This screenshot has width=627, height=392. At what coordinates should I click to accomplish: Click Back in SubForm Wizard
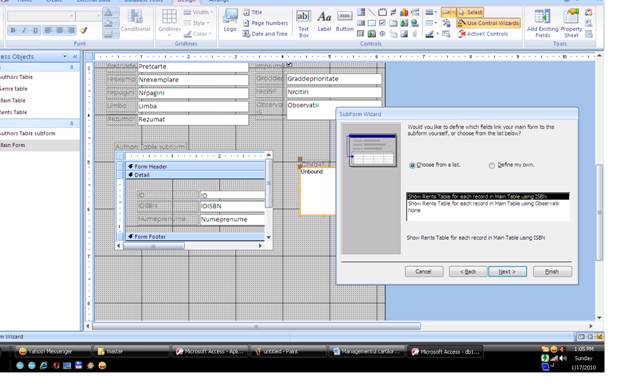pyautogui.click(x=468, y=272)
